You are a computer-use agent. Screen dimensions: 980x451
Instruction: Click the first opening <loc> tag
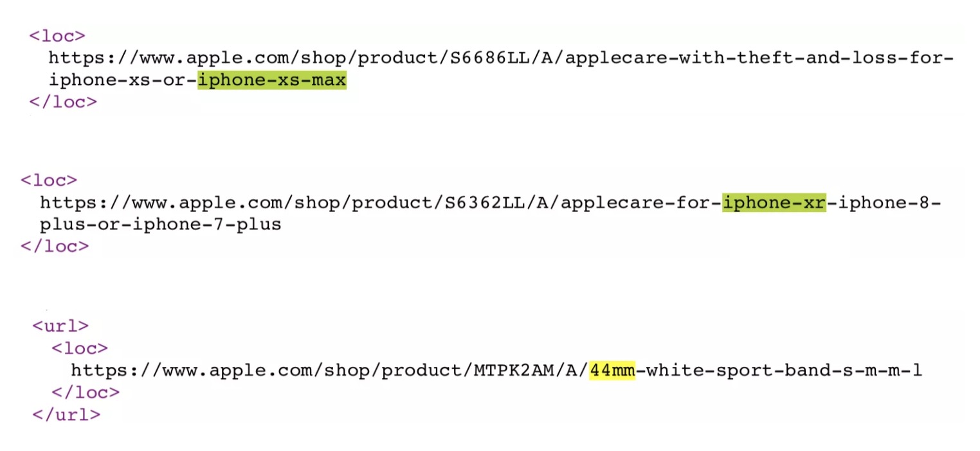tap(57, 35)
